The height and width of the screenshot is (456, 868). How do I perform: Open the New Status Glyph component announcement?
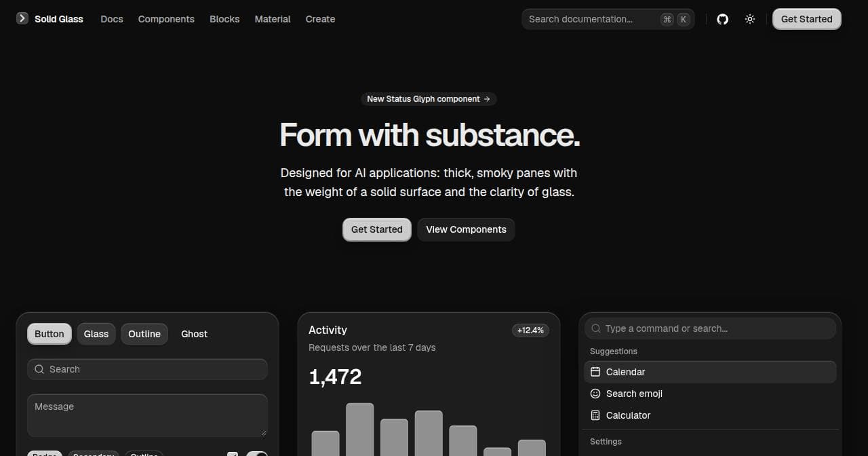429,99
